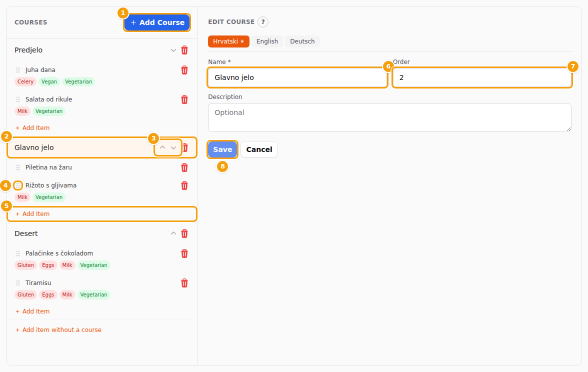The image size is (588, 372).
Task: Switch to Deutsch language tab
Action: click(x=302, y=41)
